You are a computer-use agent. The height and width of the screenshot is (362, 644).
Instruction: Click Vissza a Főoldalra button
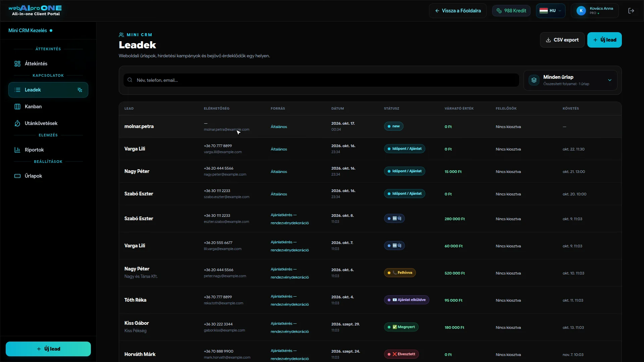point(458,11)
